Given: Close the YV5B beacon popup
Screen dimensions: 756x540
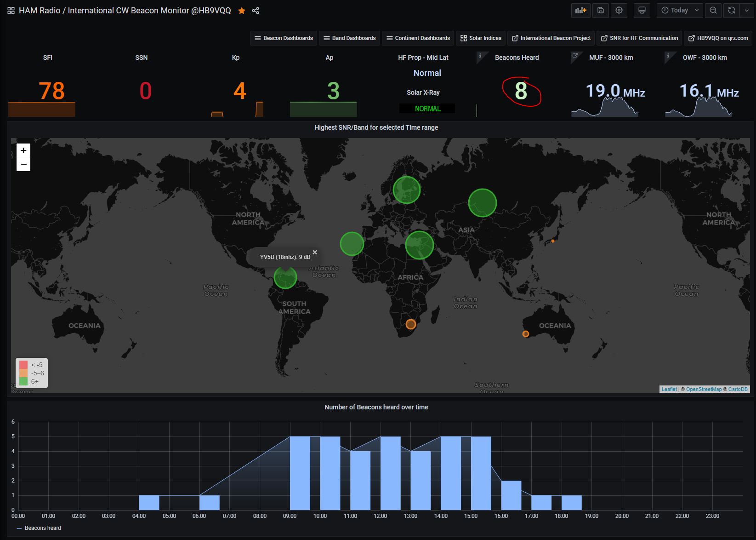Looking at the screenshot, I should click(315, 252).
